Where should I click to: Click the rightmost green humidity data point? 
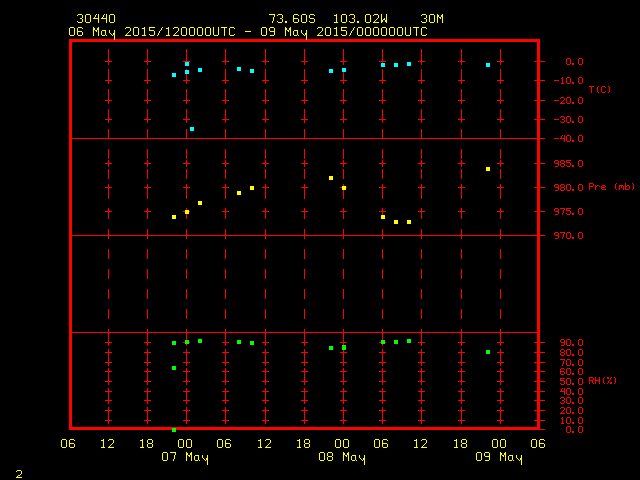(x=488, y=352)
